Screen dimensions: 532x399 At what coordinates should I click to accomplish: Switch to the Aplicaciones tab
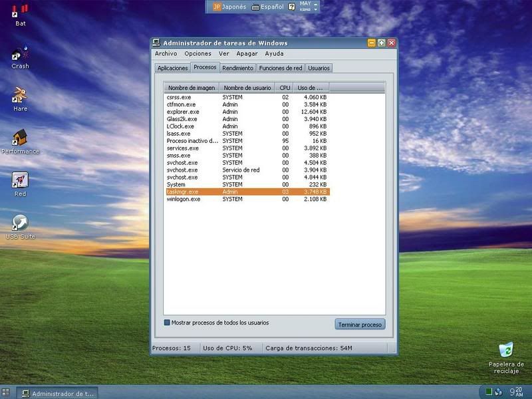(172, 68)
